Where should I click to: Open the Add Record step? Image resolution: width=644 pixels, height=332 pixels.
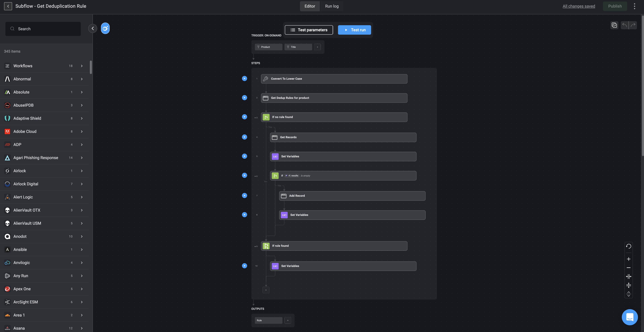[x=352, y=196]
